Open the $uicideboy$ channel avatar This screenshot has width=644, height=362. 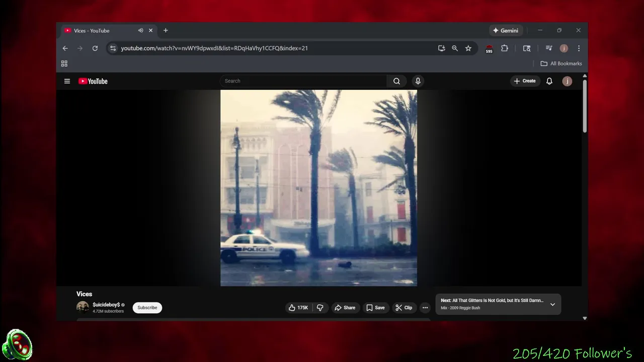click(83, 307)
